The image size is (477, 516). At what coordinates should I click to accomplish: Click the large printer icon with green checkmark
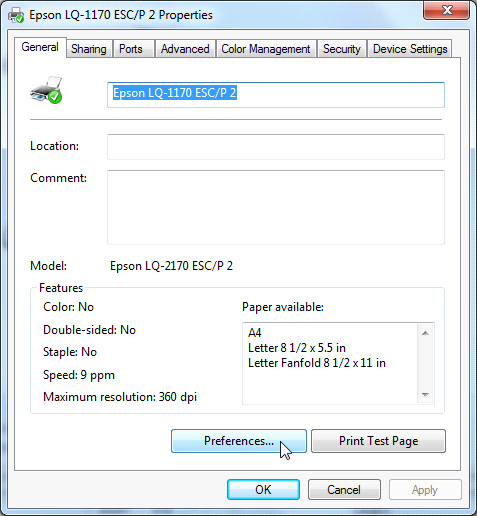pyautogui.click(x=46, y=90)
